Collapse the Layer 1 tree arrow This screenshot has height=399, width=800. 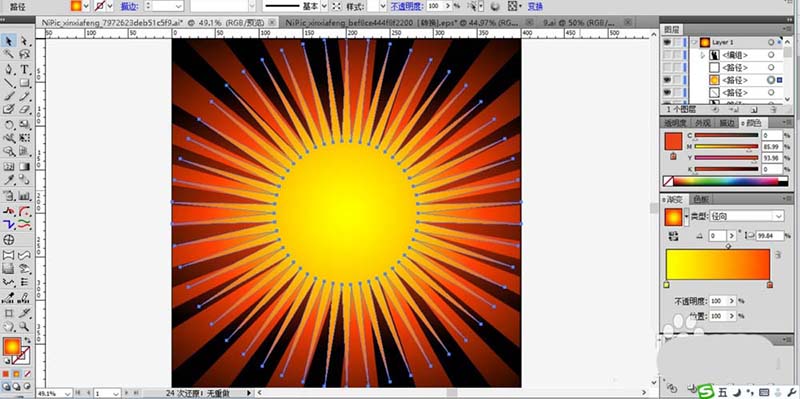(693, 42)
